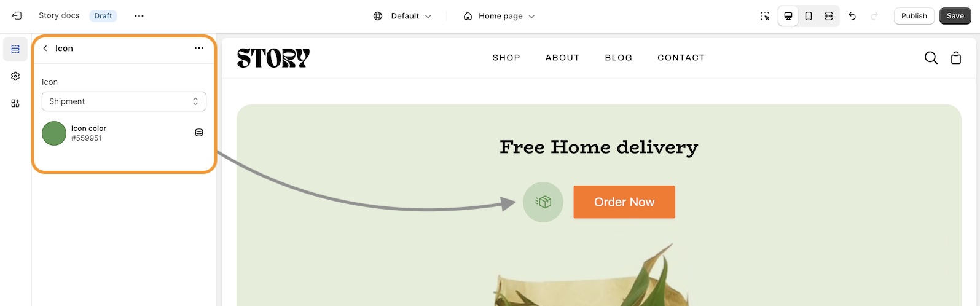
Task: Open the Default market dropdown
Action: (x=402, y=16)
